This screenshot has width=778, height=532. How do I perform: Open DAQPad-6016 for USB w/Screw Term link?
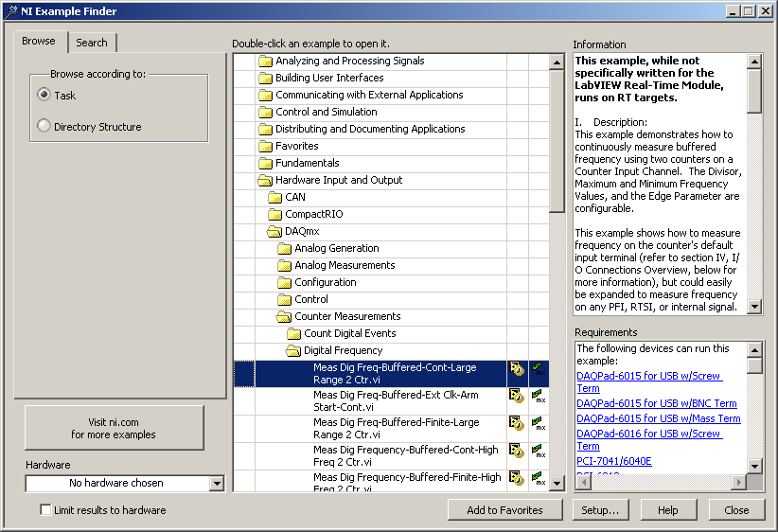point(648,439)
